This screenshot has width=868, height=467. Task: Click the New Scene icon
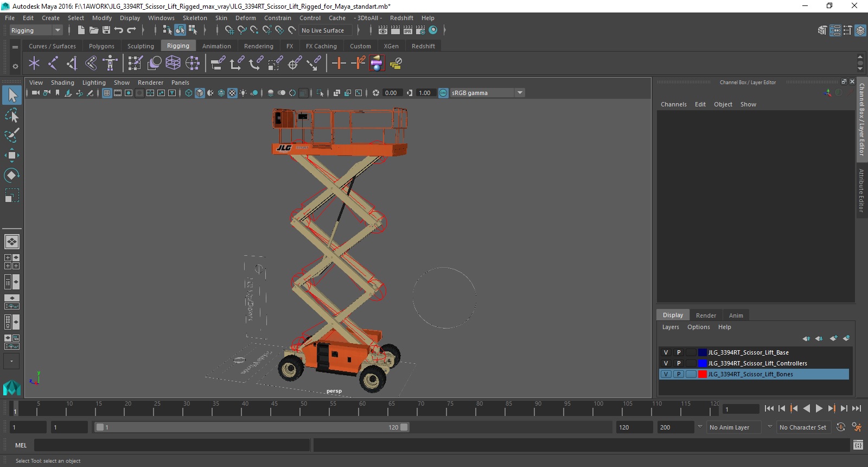(x=81, y=30)
